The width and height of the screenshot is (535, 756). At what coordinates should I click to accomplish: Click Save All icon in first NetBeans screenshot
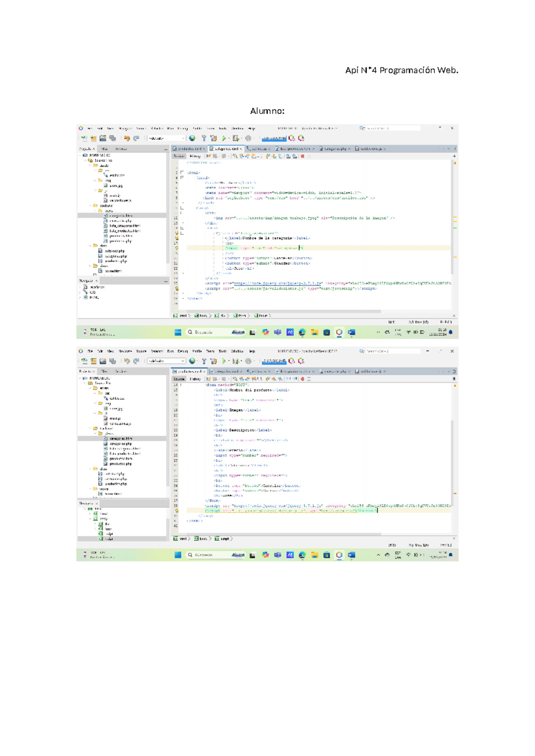113,138
